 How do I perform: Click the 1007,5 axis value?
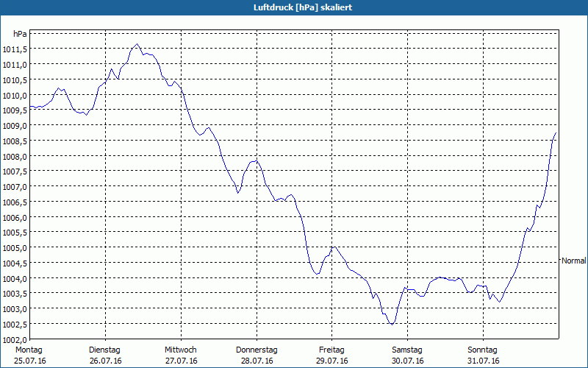[15, 171]
